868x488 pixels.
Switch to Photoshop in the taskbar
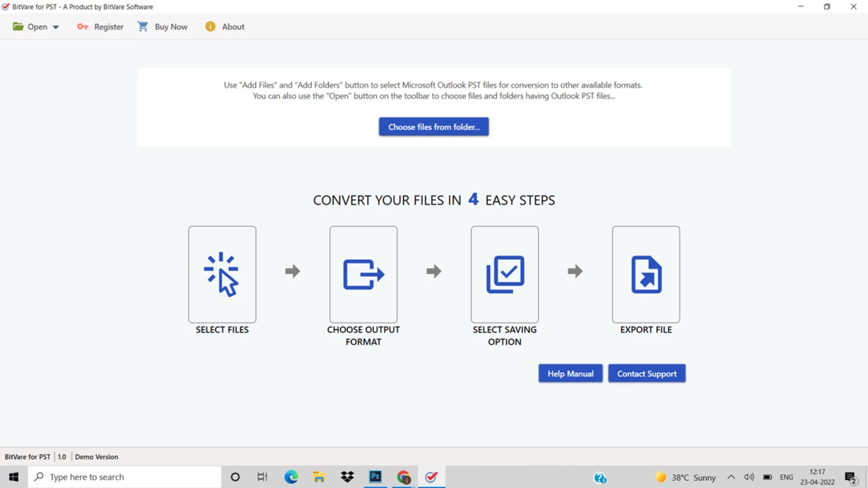click(x=375, y=477)
